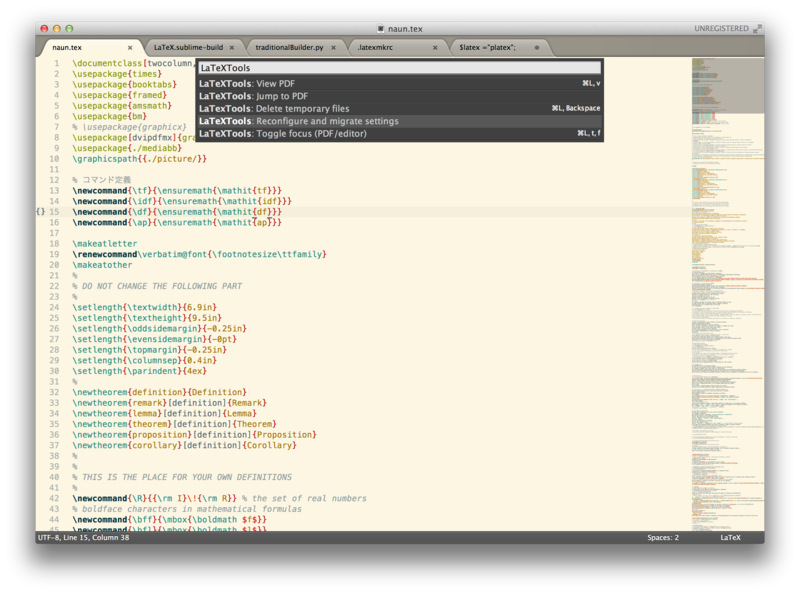Click the \setlength{\textheight}{9.5in} line

(147, 318)
